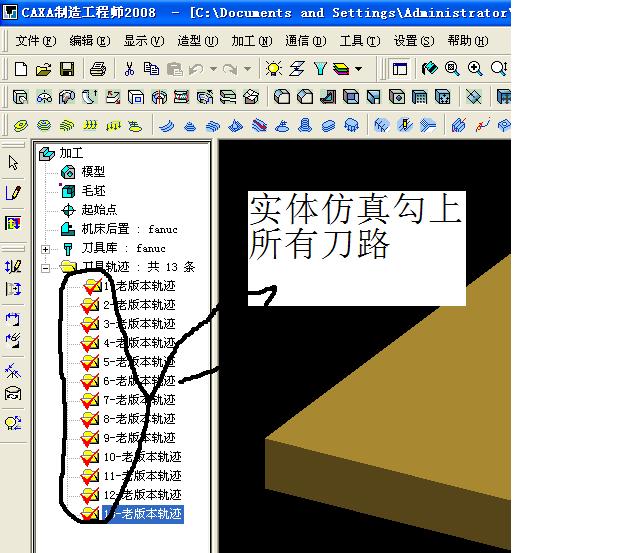The height and width of the screenshot is (553, 640).
Task: Toggle checkmark on 7-老版本轨迹
Action: (90, 400)
